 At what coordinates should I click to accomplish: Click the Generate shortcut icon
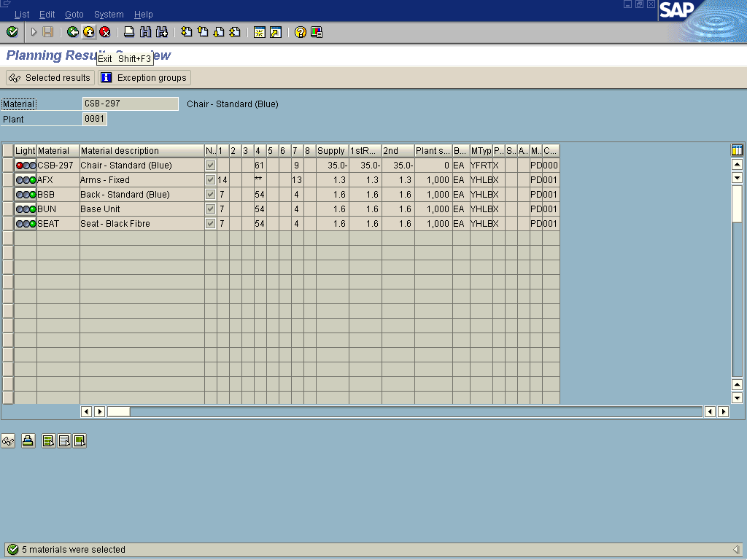pos(276,32)
